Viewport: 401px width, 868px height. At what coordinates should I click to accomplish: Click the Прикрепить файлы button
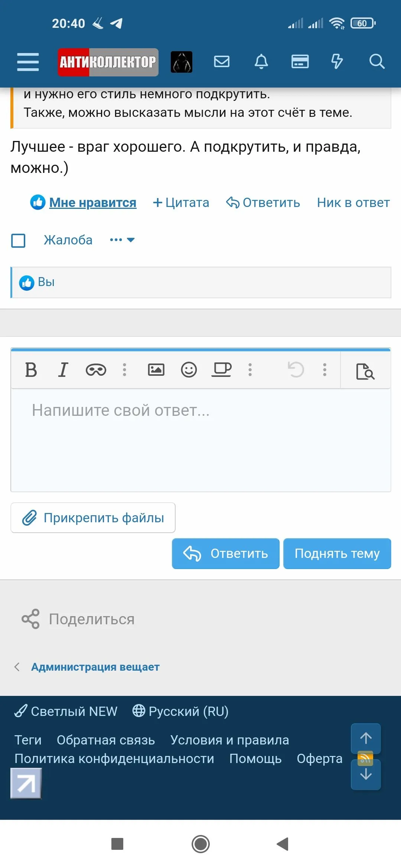[93, 518]
